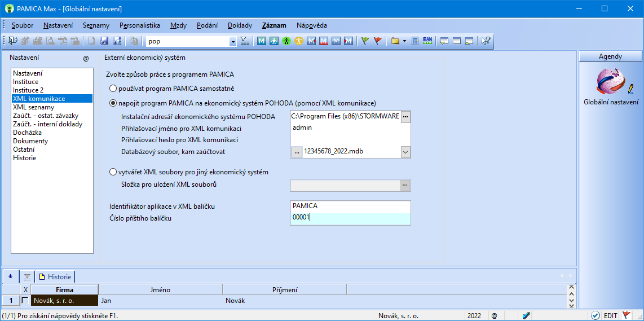Image resolution: width=644 pixels, height=321 pixels.
Task: Click the teal person agenda icon
Action: [275, 41]
